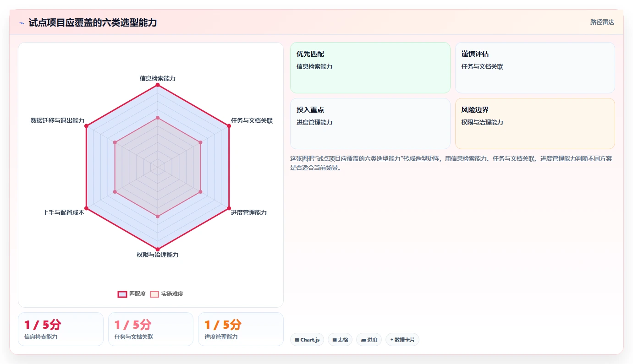This screenshot has height=364, width=633.
Task: Open the 谨慎评估 card
Action: click(x=535, y=68)
